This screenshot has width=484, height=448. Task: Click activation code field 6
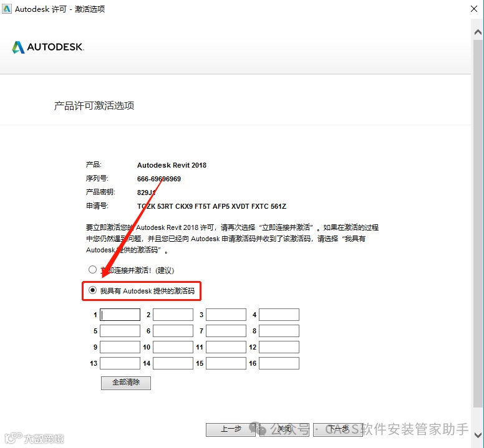click(173, 331)
